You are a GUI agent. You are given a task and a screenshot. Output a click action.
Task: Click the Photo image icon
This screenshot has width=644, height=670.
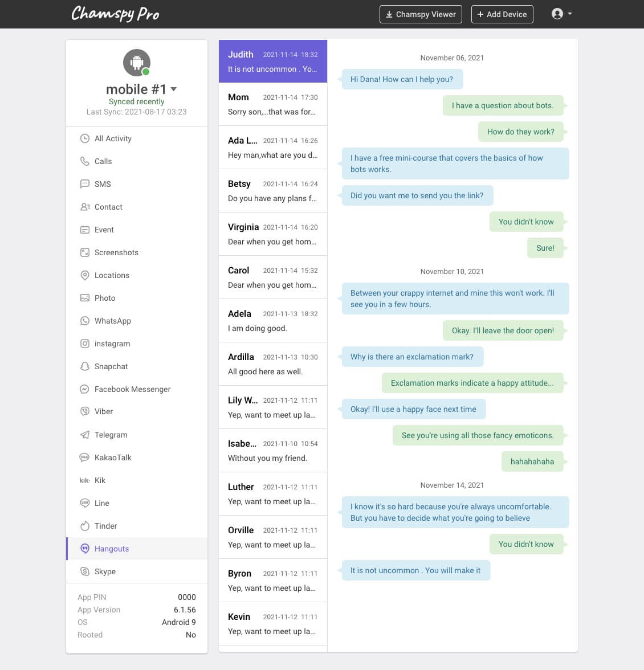pyautogui.click(x=84, y=298)
